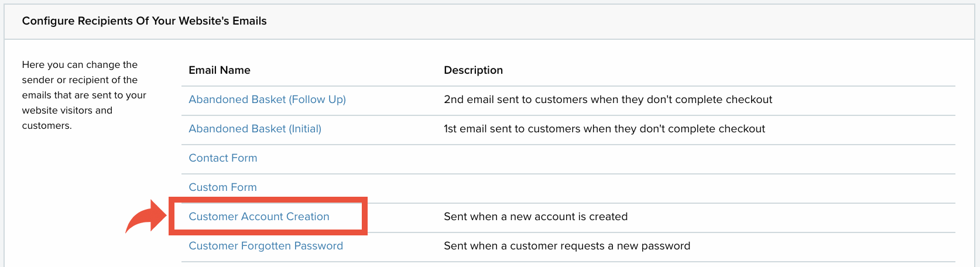
Task: Open the Abandoned Basket (Initial) email
Action: [255, 129]
